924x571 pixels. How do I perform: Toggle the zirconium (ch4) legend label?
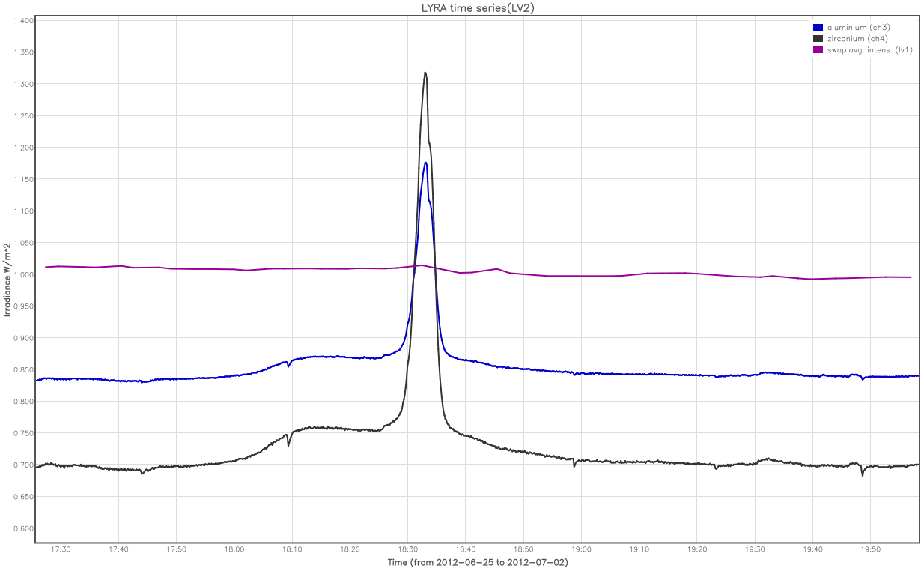pos(857,39)
